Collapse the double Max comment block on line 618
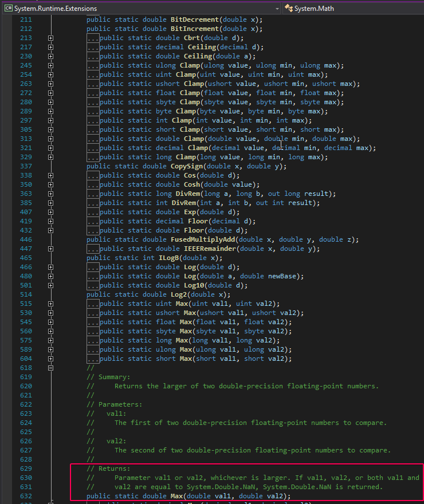This screenshot has height=504, width=424. [x=50, y=368]
